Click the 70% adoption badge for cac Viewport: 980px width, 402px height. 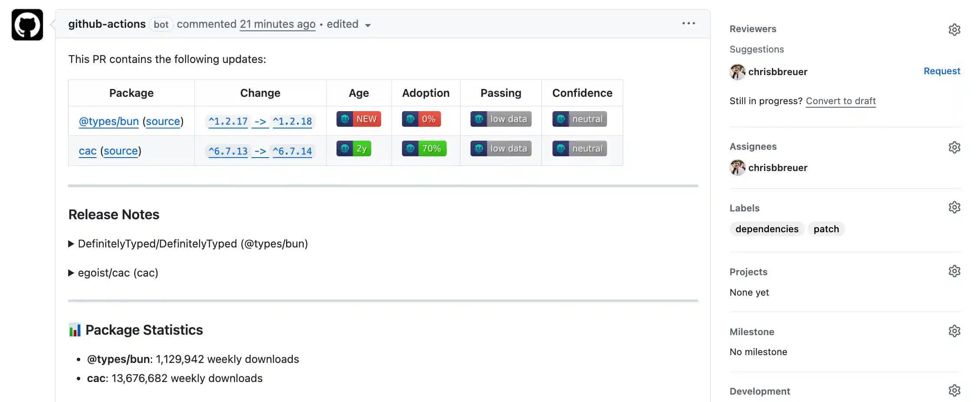point(424,148)
